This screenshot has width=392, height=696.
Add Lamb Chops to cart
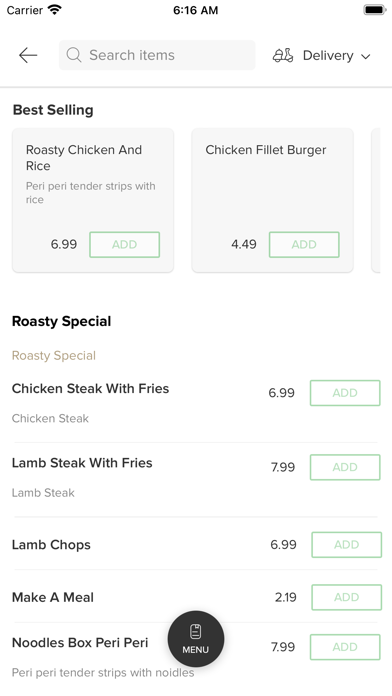[346, 545]
